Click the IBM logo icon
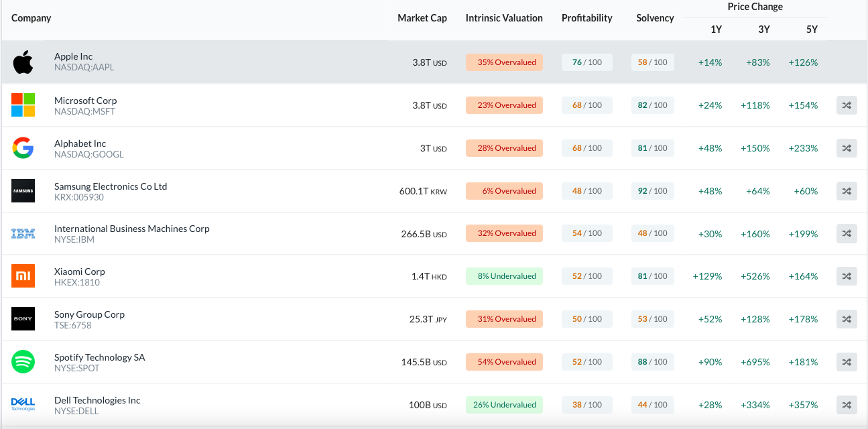The width and height of the screenshot is (868, 429). click(23, 234)
